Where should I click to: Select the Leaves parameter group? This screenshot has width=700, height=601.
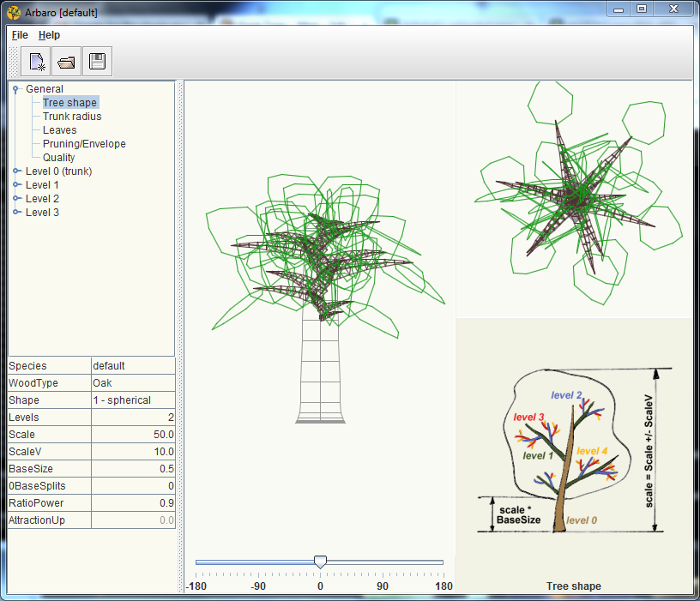[x=59, y=130]
